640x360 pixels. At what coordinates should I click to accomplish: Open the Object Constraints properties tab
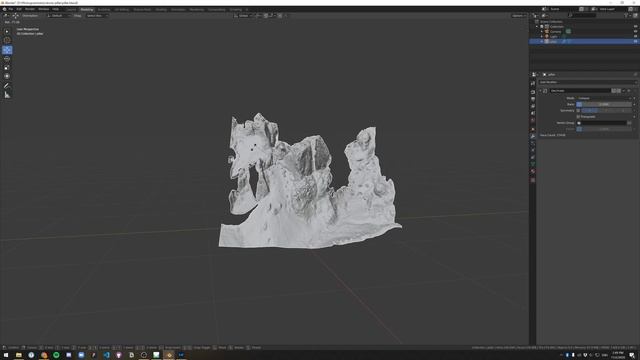click(533, 157)
